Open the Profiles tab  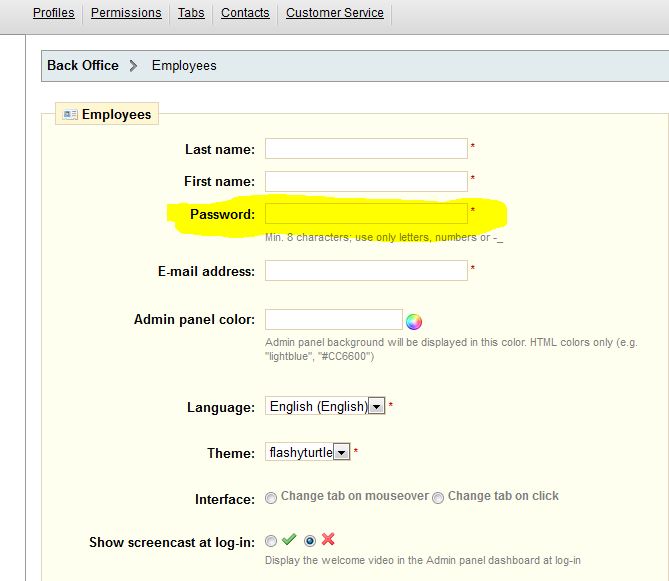point(54,13)
